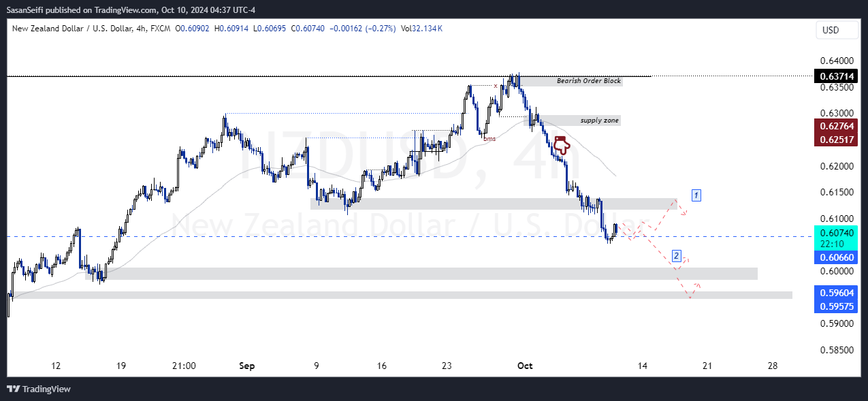Click the countdown timer 22:10

tap(833, 244)
